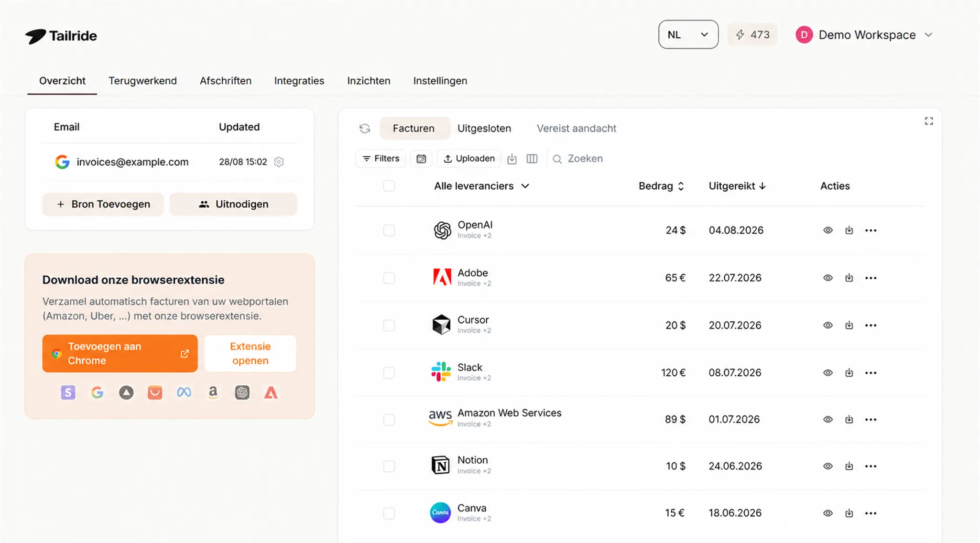Click the credits counter 473

[x=752, y=34]
